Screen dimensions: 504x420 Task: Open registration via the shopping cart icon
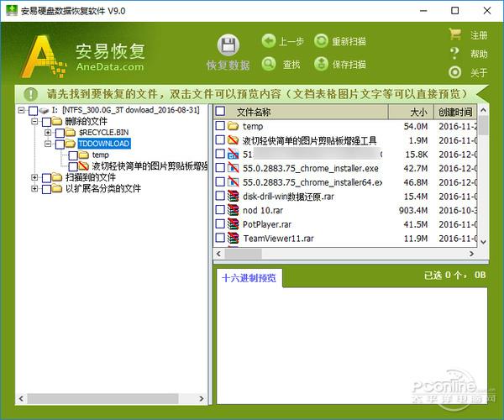(x=454, y=34)
